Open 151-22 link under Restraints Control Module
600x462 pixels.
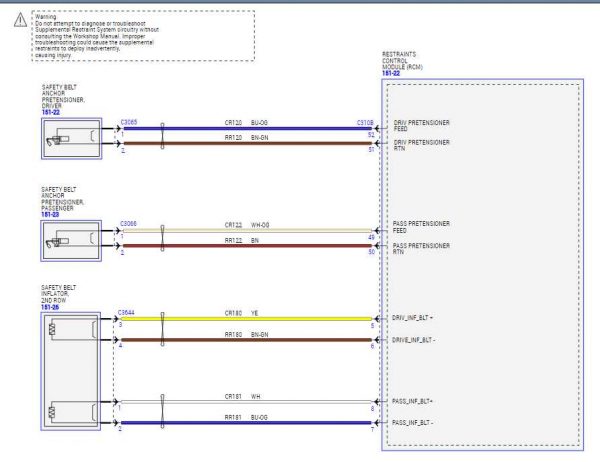click(391, 73)
